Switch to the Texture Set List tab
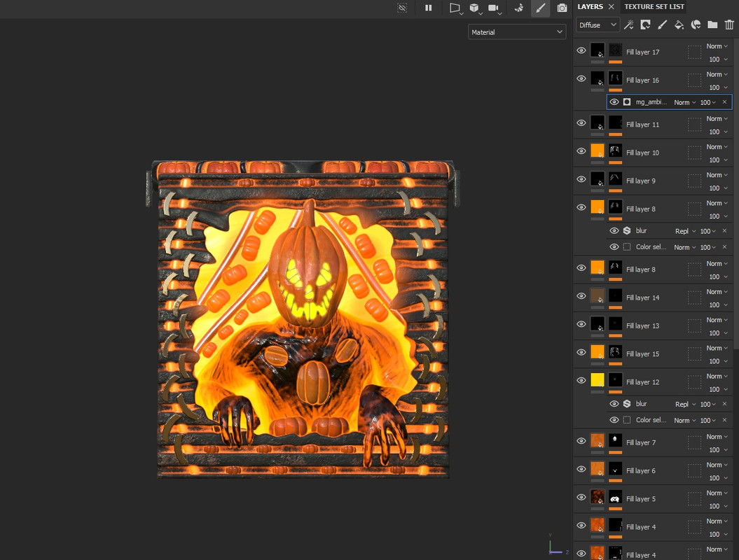 coord(654,6)
